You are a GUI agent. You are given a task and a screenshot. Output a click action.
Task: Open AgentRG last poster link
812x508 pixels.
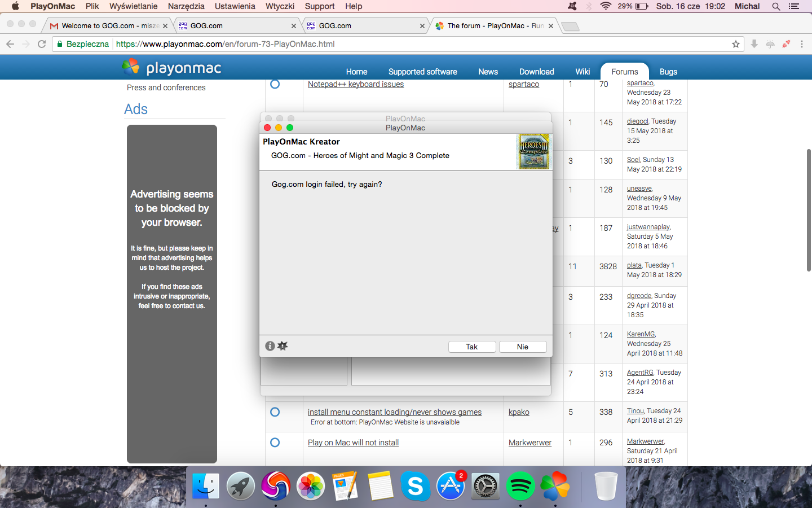(640, 373)
